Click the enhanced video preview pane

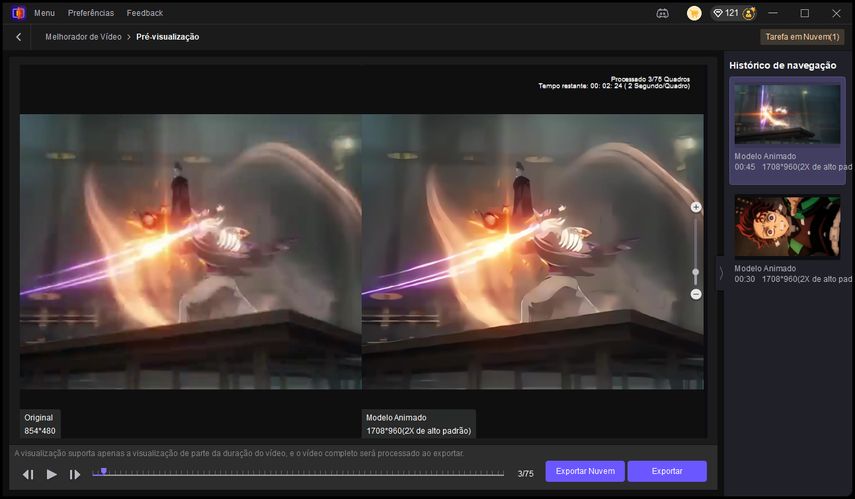coord(533,251)
